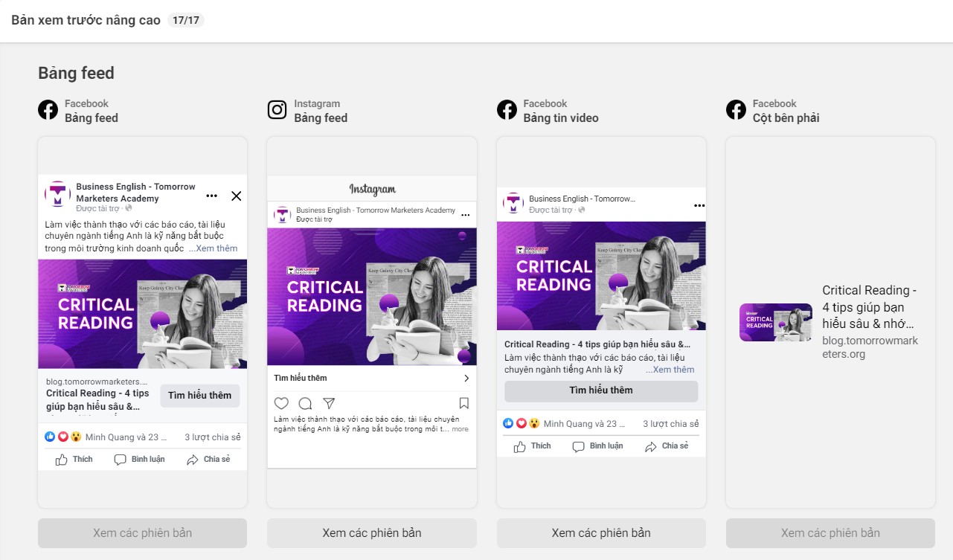Viewport: 953px width, 560px height.
Task: Click the Facebook logo above Bảng tin video
Action: point(507,110)
